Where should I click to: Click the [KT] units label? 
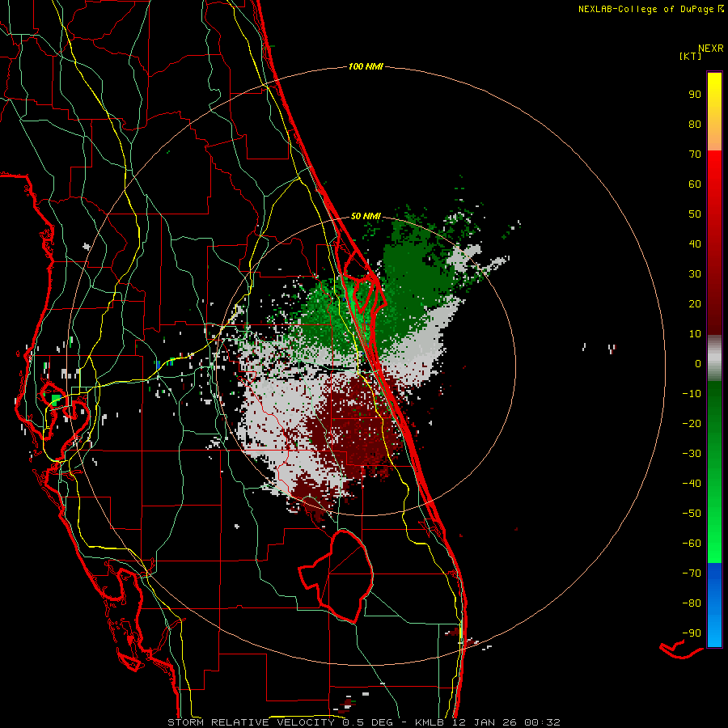coord(690,56)
